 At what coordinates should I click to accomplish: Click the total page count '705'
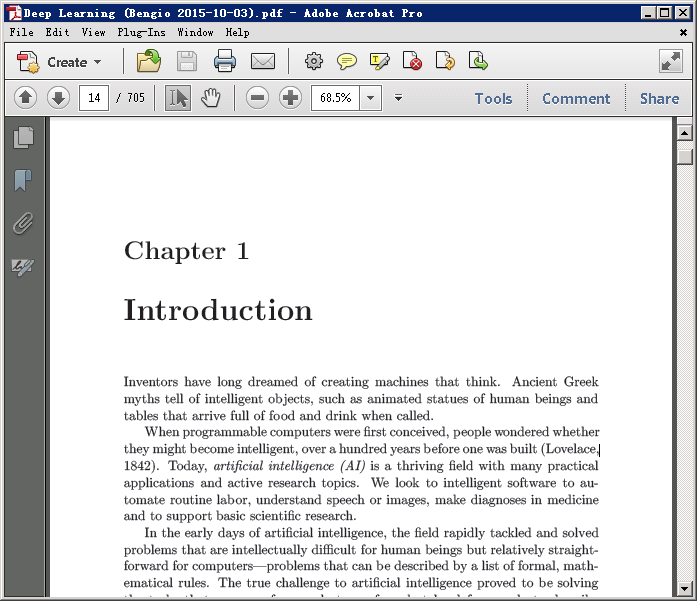coord(136,98)
